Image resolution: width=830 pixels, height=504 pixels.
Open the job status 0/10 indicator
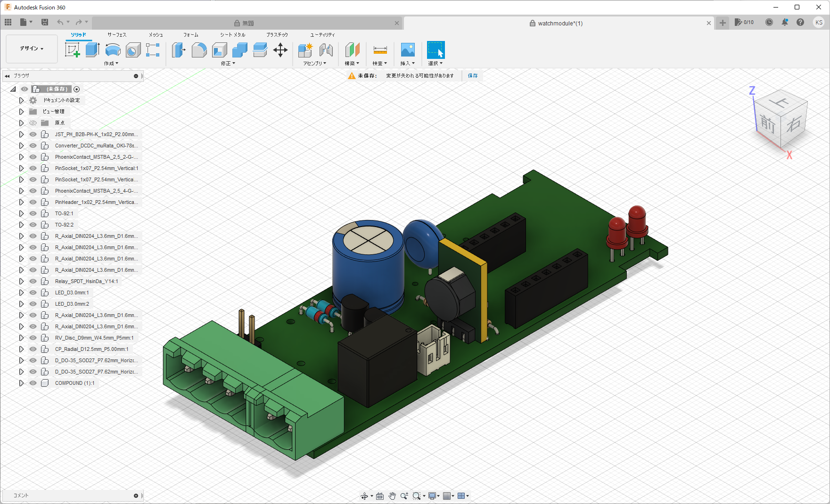tap(744, 22)
